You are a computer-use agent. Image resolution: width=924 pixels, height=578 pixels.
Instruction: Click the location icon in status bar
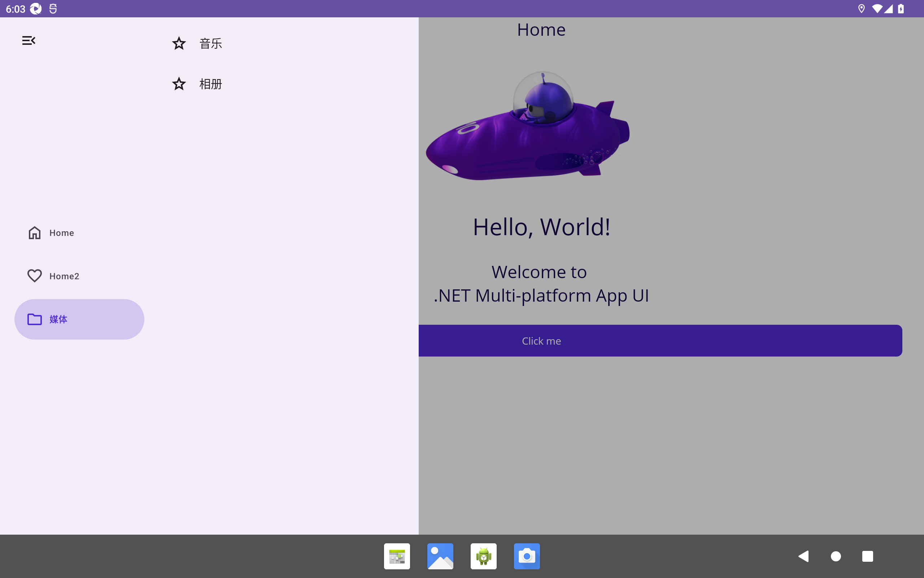tap(862, 8)
